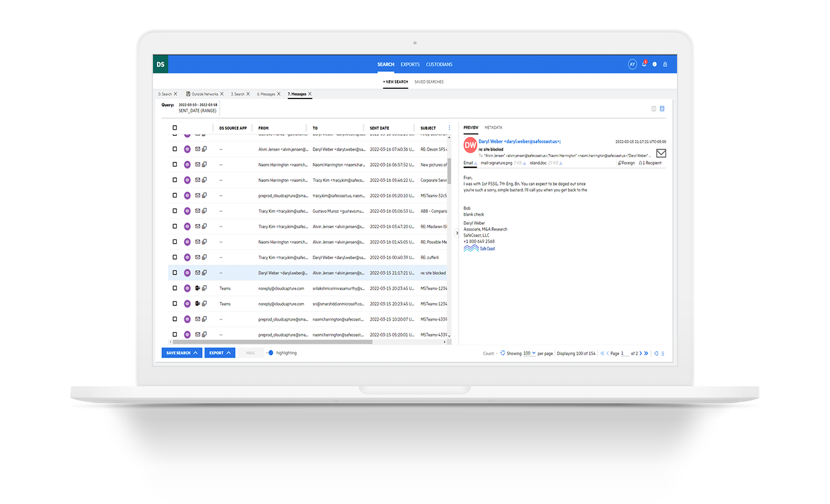Switch to list layout view icon

tap(662, 109)
